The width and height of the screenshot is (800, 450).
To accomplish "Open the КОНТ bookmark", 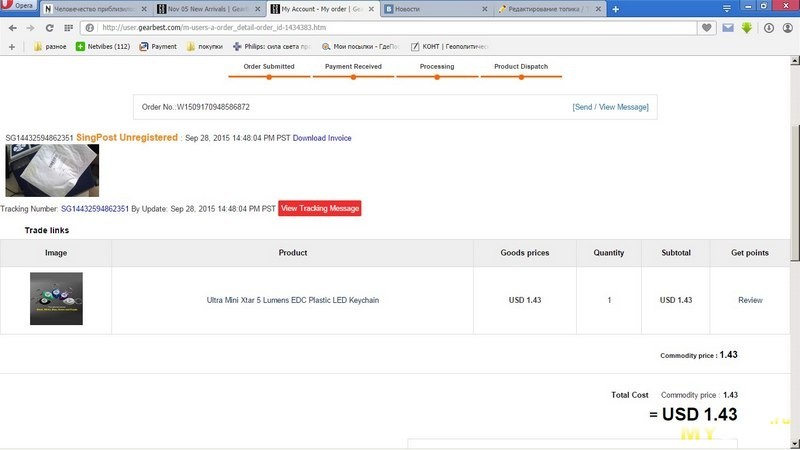I will click(450, 46).
